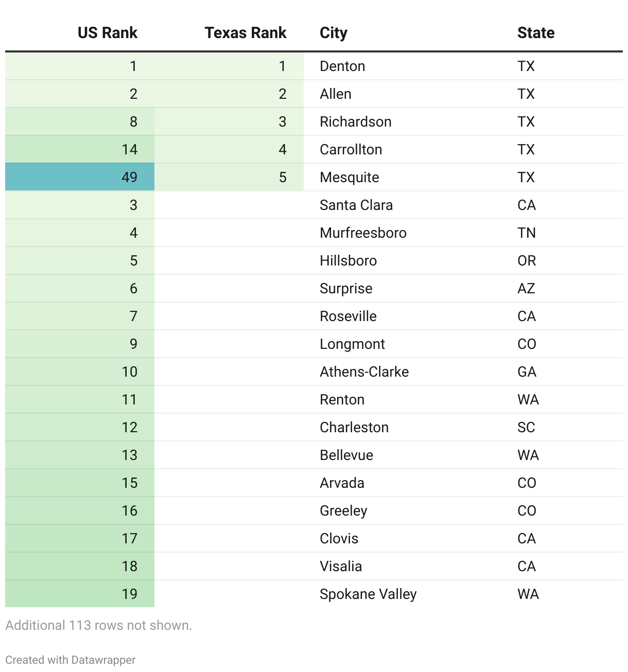Select the OR state cell for Hillsboro
Viewport: 628px width, 672px height.
tap(527, 261)
